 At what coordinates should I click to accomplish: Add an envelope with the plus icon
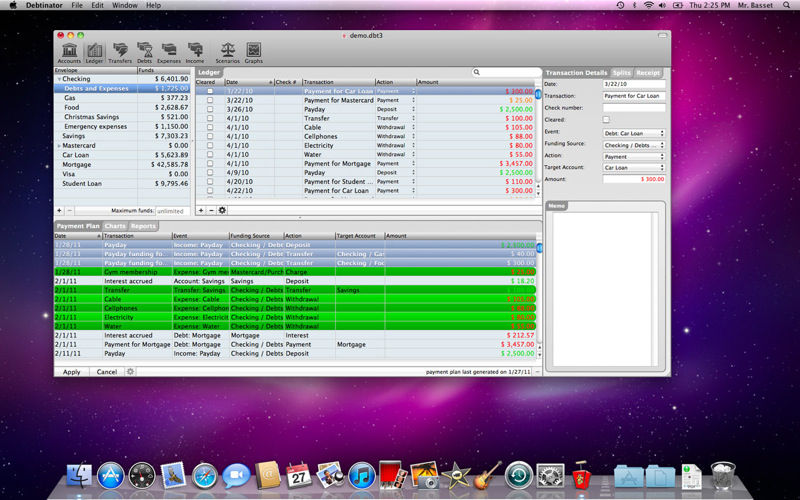tap(59, 210)
